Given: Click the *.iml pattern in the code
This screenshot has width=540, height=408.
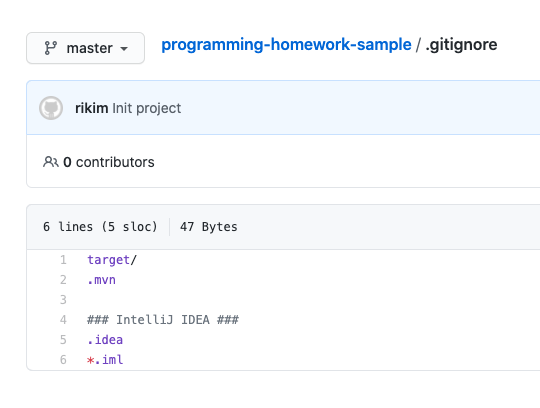Looking at the screenshot, I should (105, 359).
